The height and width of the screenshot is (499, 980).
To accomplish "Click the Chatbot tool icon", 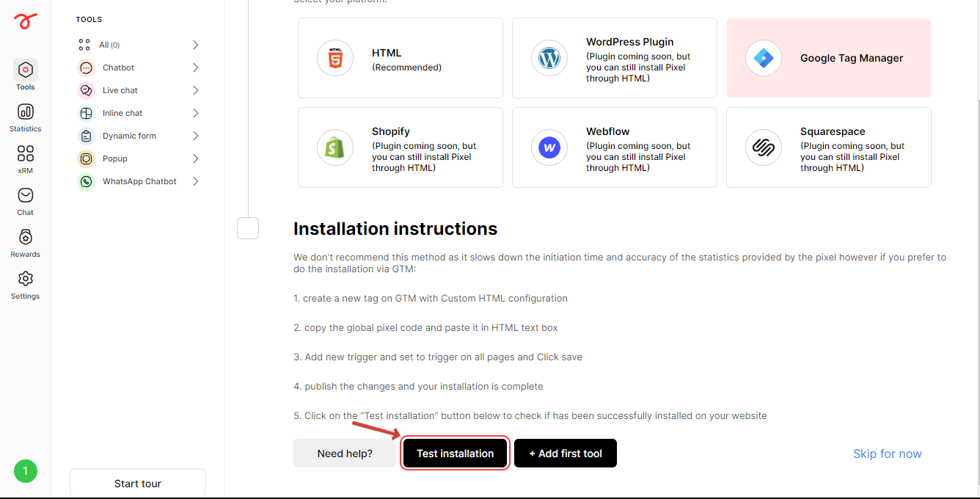I will [x=87, y=68].
